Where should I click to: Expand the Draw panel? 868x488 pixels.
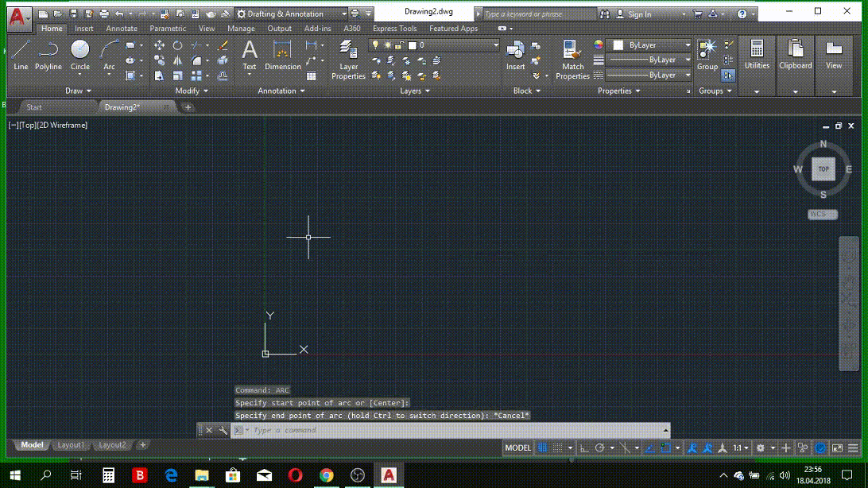coord(78,91)
